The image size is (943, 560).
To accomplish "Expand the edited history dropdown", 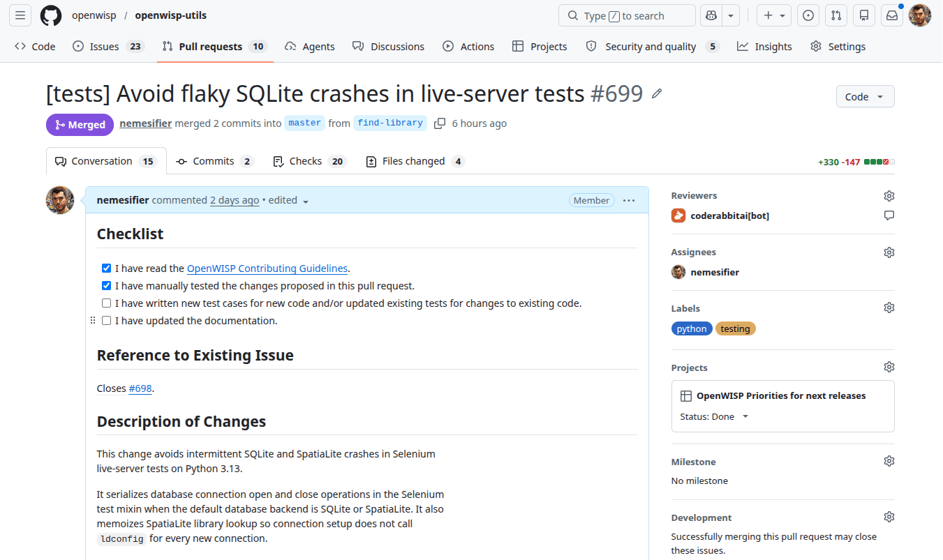I will [x=288, y=200].
